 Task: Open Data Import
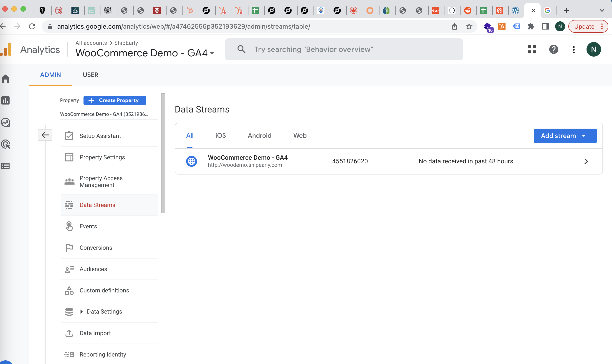pyautogui.click(x=109, y=333)
